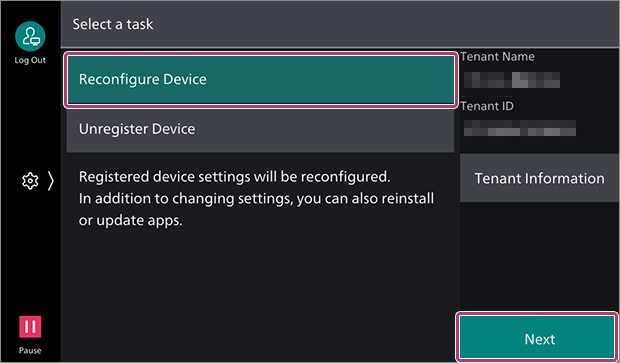Select the blurred Tenant ID value
620x363 pixels.
[520, 128]
